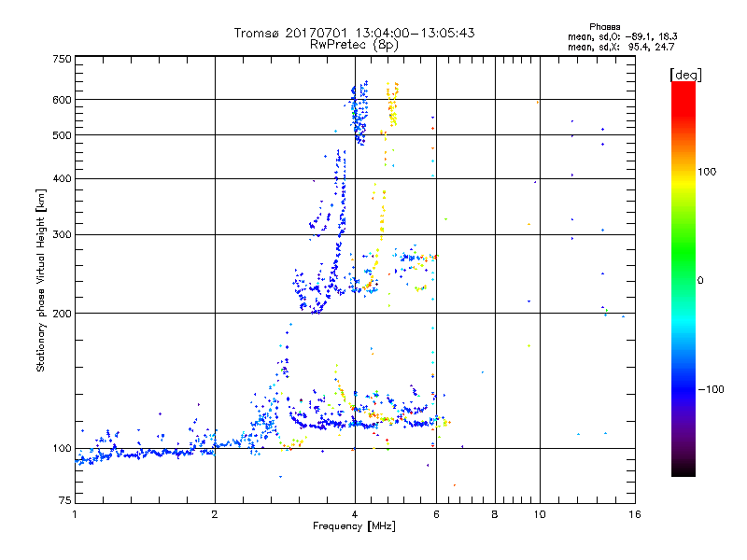The image size is (747, 560).
Task: Select the "mean, sd,X: 95.4, 24.7" line
Action: (621, 47)
